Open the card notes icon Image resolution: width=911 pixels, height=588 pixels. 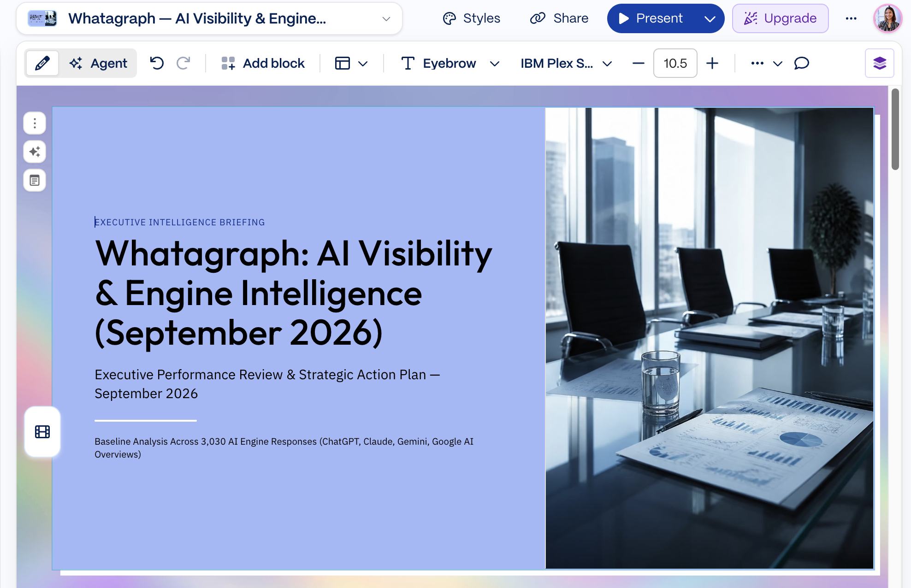tap(35, 180)
